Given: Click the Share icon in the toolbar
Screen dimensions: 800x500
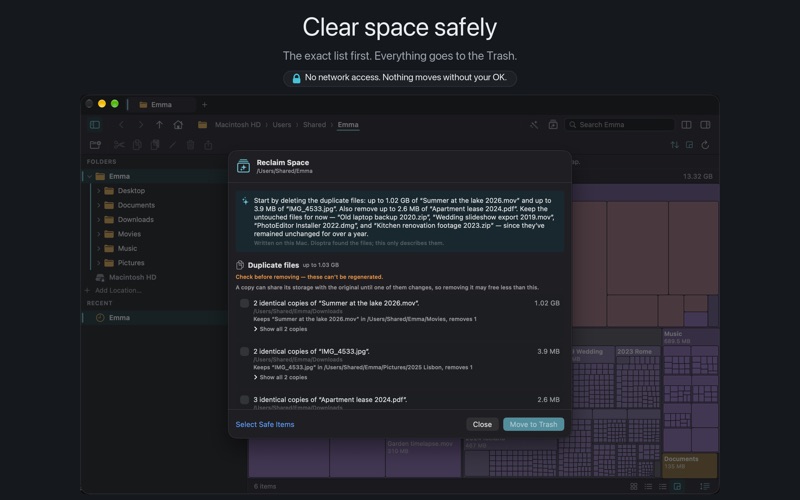Looking at the screenshot, I should click(x=208, y=145).
